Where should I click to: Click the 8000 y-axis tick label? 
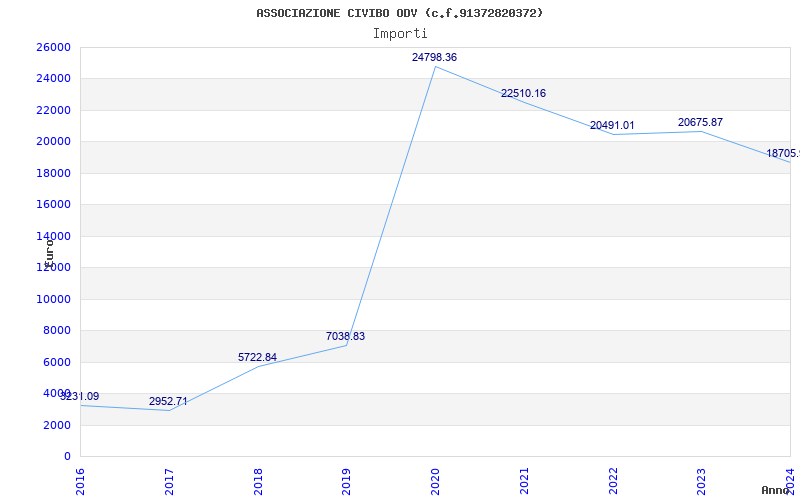tap(56, 331)
